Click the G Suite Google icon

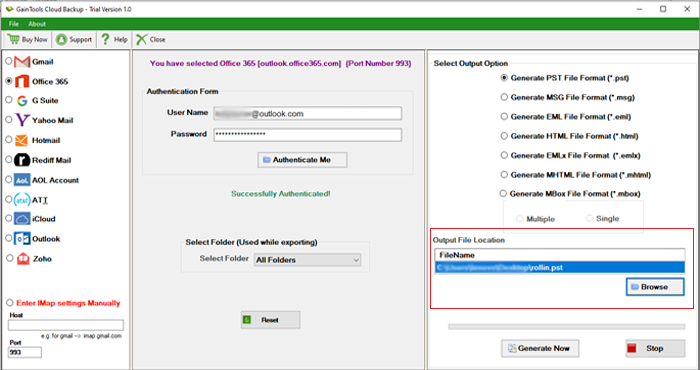[x=22, y=101]
